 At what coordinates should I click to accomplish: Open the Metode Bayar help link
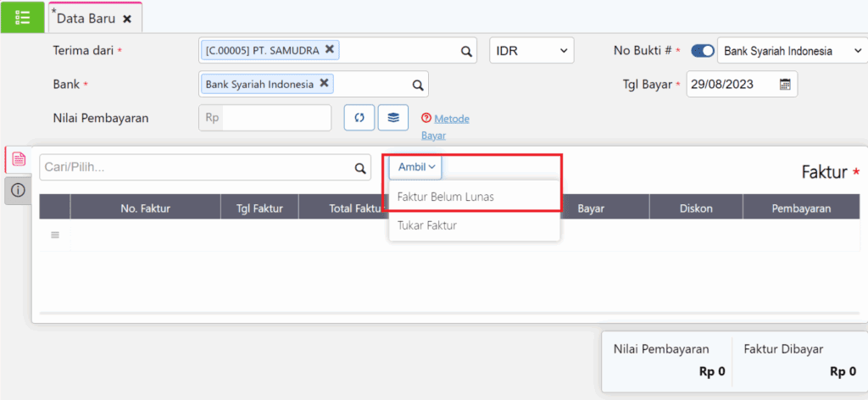tap(451, 119)
